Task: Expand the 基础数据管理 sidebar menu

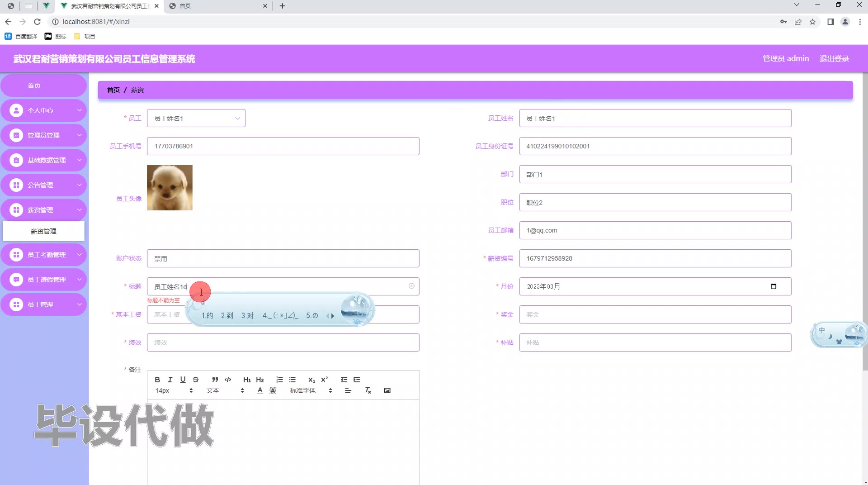Action: (x=43, y=160)
